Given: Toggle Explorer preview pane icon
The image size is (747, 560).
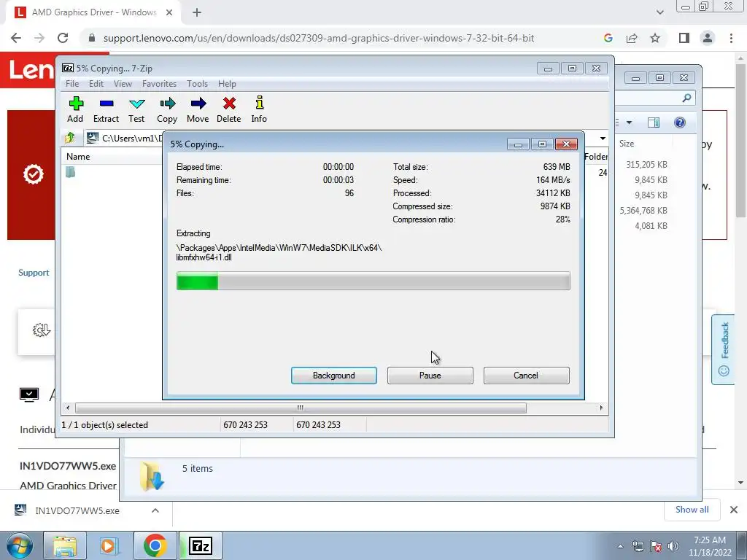Looking at the screenshot, I should tap(654, 122).
